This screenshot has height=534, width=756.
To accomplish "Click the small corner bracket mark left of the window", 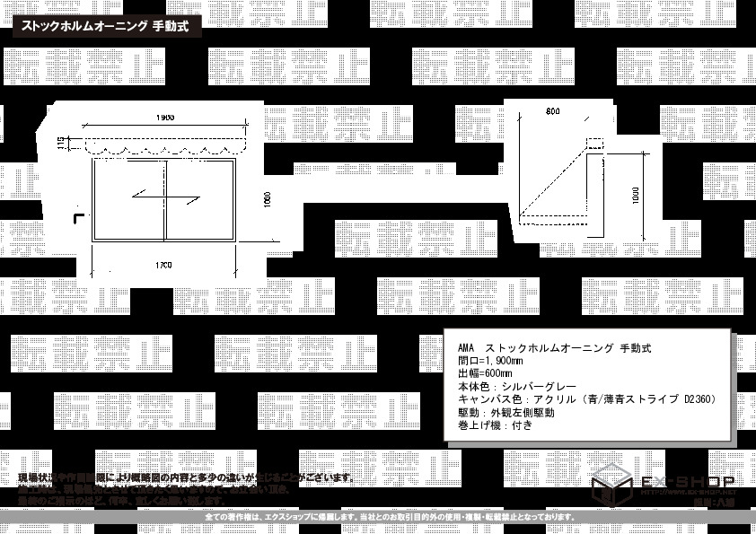I will click(77, 216).
